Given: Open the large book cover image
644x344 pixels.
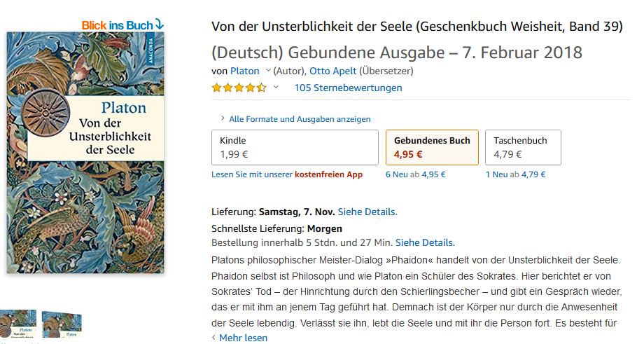Looking at the screenshot, I should point(85,152).
